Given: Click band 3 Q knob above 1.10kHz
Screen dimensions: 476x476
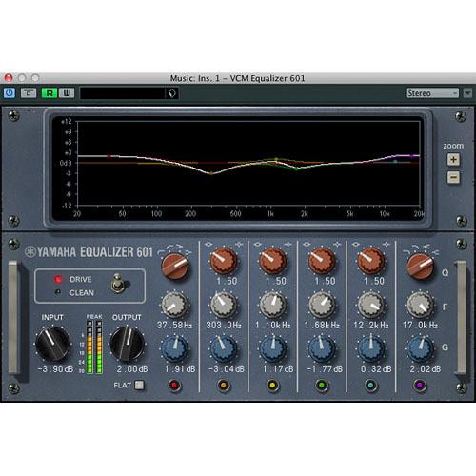Looking at the screenshot, I should (x=272, y=261).
